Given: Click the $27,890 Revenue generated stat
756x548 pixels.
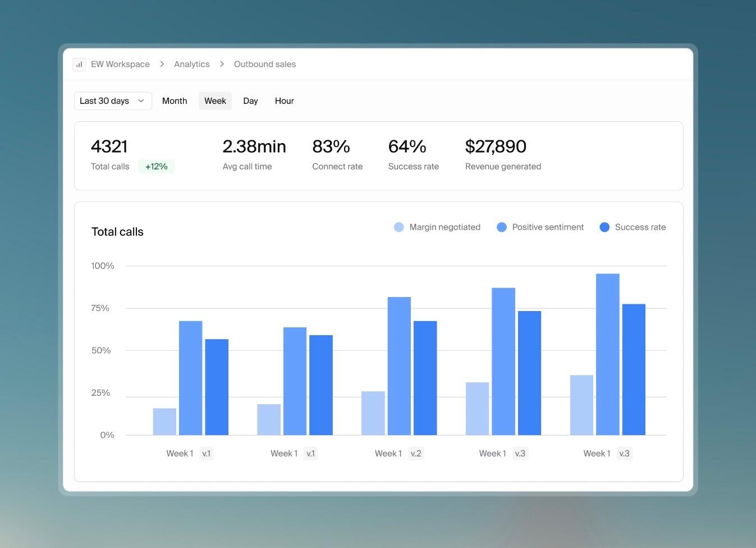Looking at the screenshot, I should point(496,147).
